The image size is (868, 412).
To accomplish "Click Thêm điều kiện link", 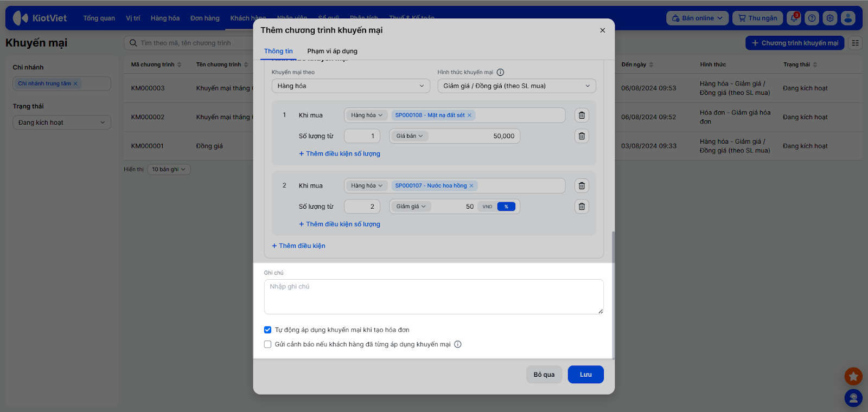I will 299,246.
